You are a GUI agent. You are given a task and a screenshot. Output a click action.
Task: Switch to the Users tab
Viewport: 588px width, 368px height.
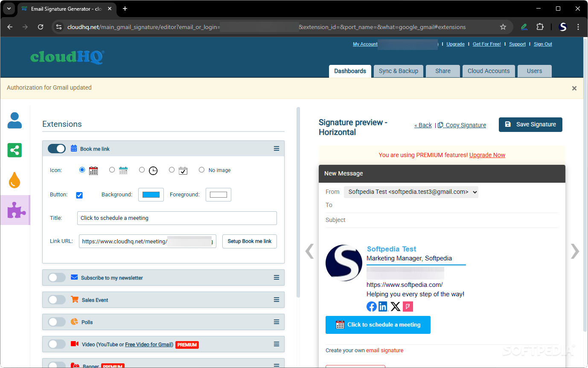pos(534,71)
